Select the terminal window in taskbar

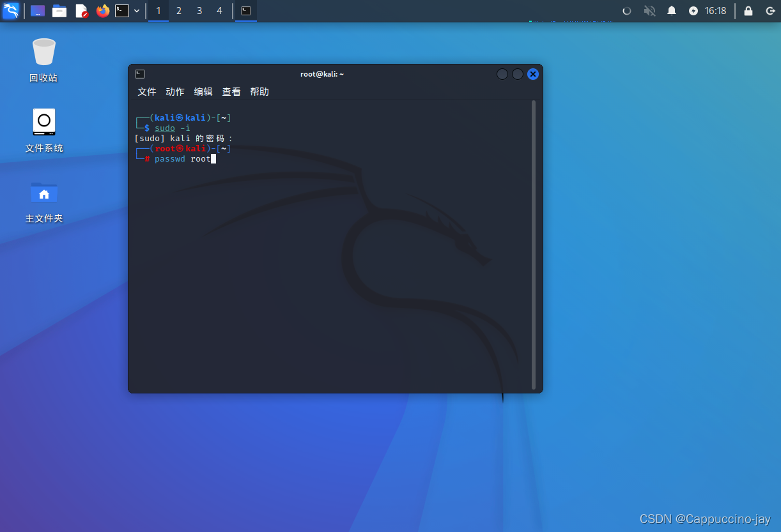tap(246, 11)
